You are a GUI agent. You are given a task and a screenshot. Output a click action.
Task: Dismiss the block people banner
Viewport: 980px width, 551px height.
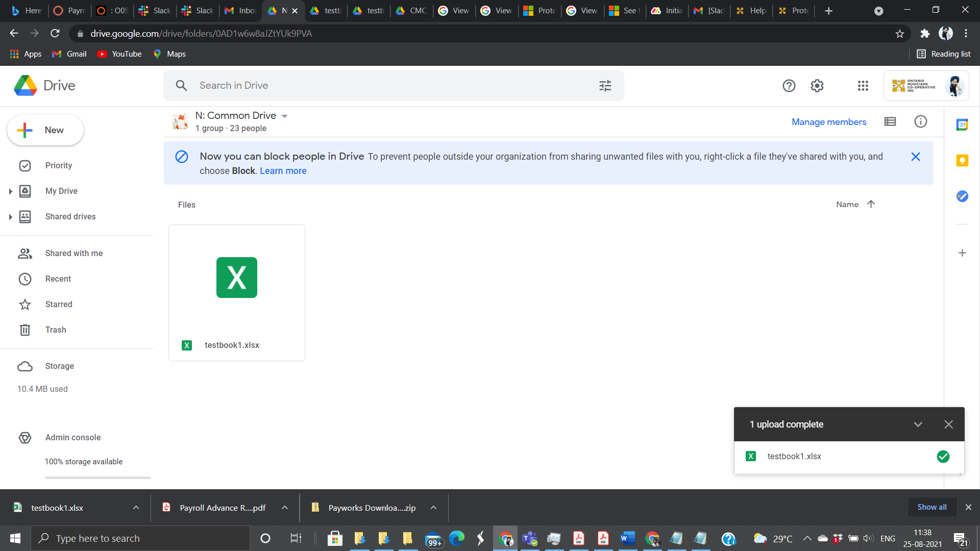tap(916, 157)
